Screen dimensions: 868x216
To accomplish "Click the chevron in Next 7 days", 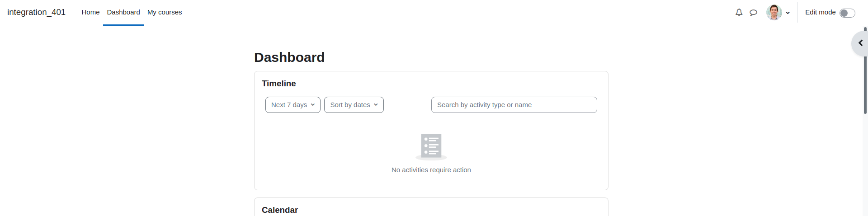I will 313,105.
